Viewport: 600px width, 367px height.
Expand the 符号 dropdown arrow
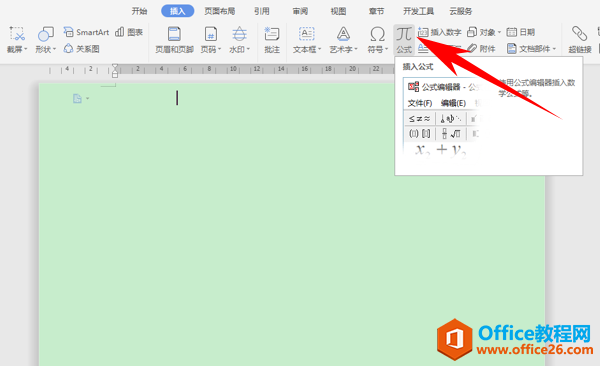386,49
